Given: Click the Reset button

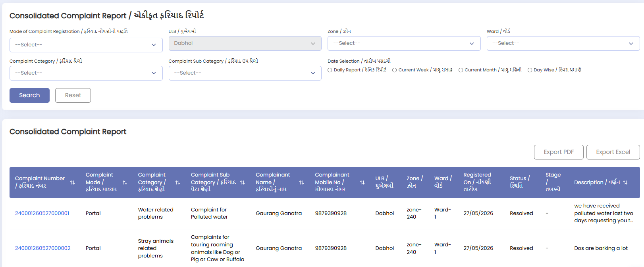Looking at the screenshot, I should coord(73,95).
